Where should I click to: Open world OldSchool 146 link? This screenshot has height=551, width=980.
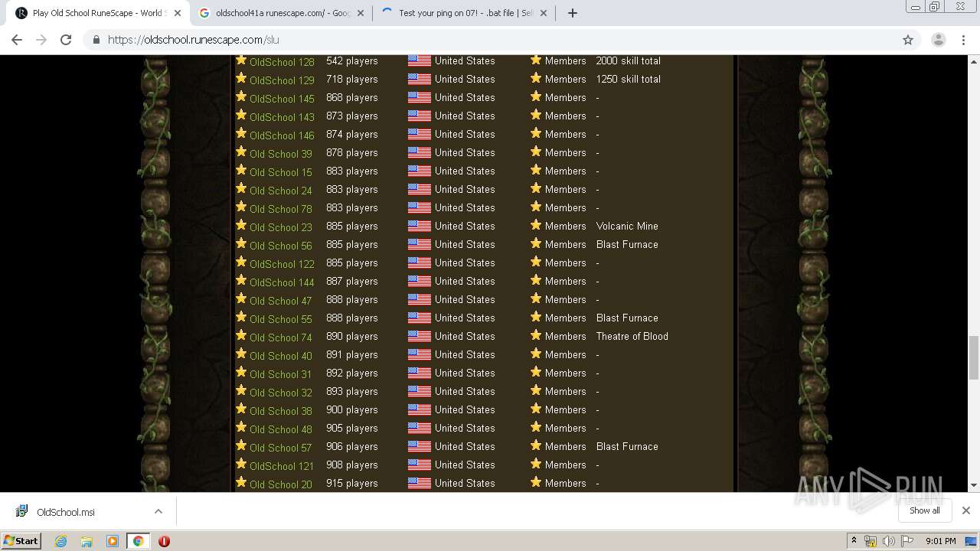(x=282, y=135)
